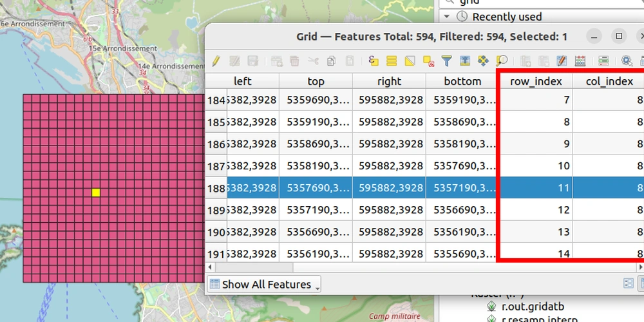Sort by the row_index column header
Screen dimensions: 644x322
pyautogui.click(x=536, y=81)
